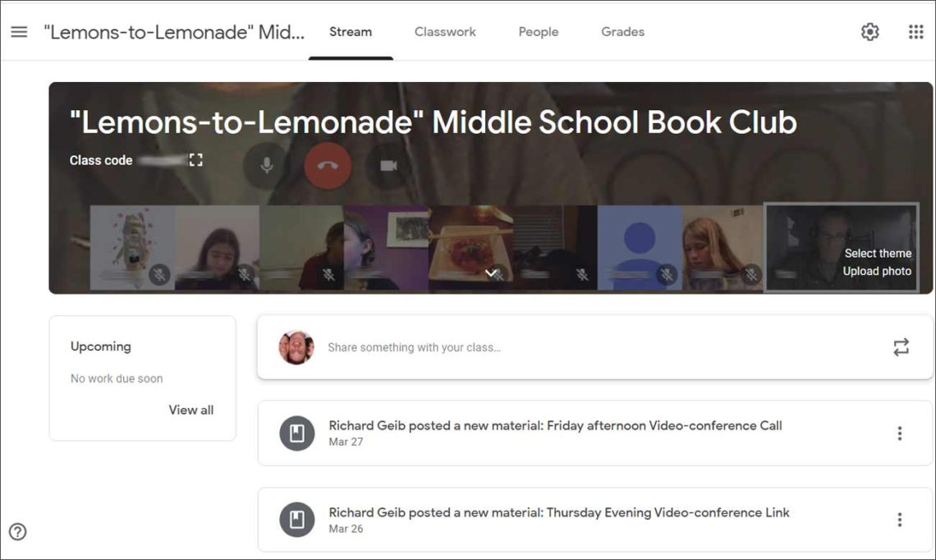The image size is (936, 560).
Task: Expand the chevron on the food thumbnail
Action: [491, 273]
